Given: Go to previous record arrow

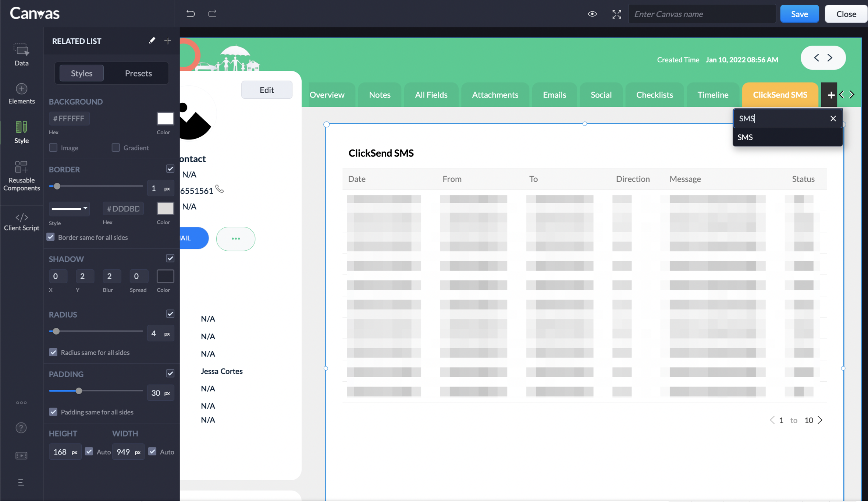Looking at the screenshot, I should [x=817, y=58].
